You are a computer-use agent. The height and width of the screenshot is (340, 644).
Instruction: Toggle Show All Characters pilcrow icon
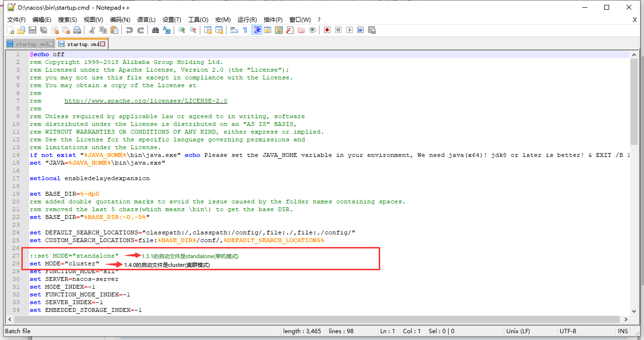click(245, 30)
